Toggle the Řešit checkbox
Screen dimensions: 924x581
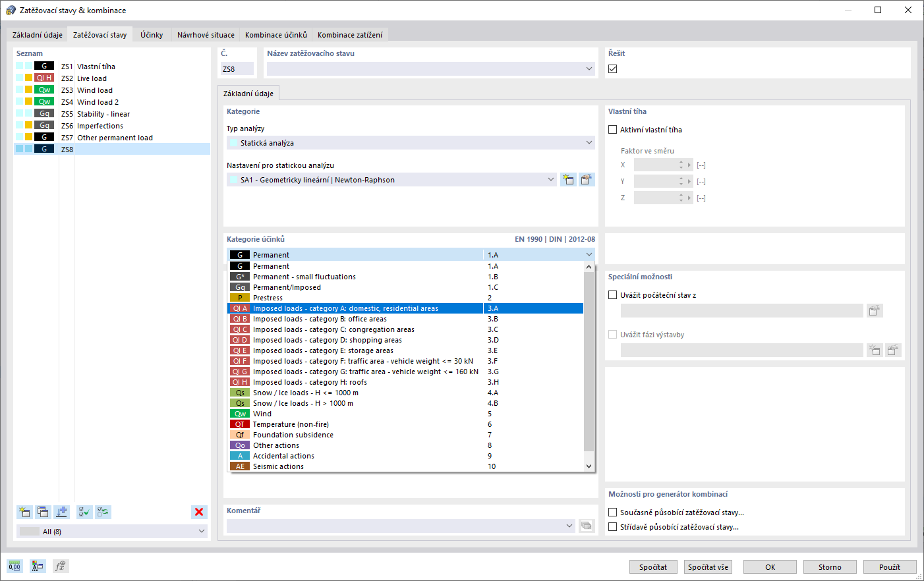coord(613,69)
